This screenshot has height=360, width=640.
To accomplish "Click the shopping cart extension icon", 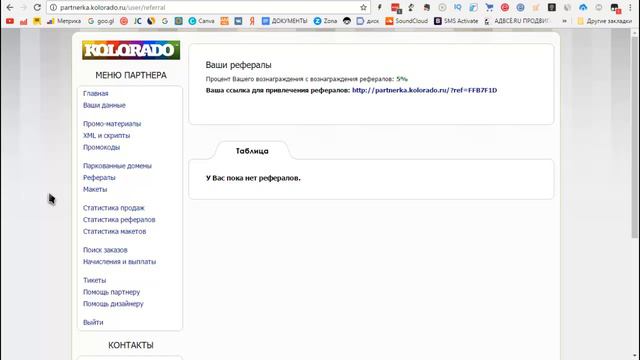I will pyautogui.click(x=489, y=7).
